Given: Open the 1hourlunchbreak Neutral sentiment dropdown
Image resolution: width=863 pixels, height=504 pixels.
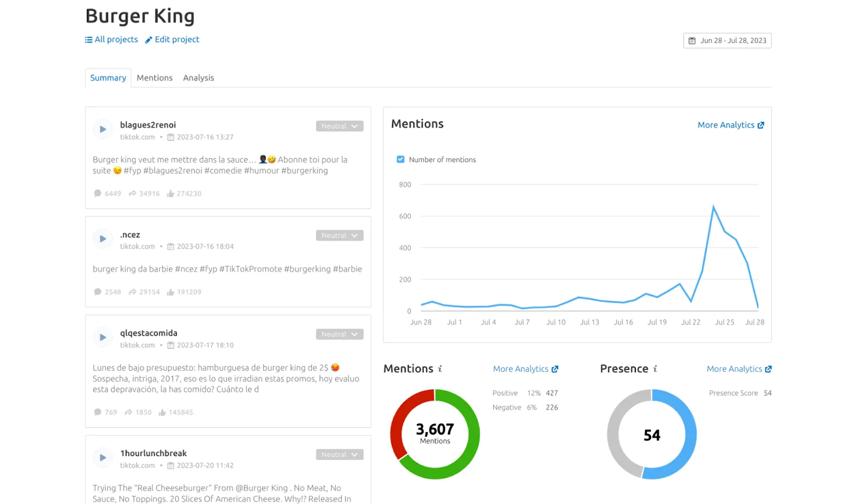Looking at the screenshot, I should pos(340,454).
